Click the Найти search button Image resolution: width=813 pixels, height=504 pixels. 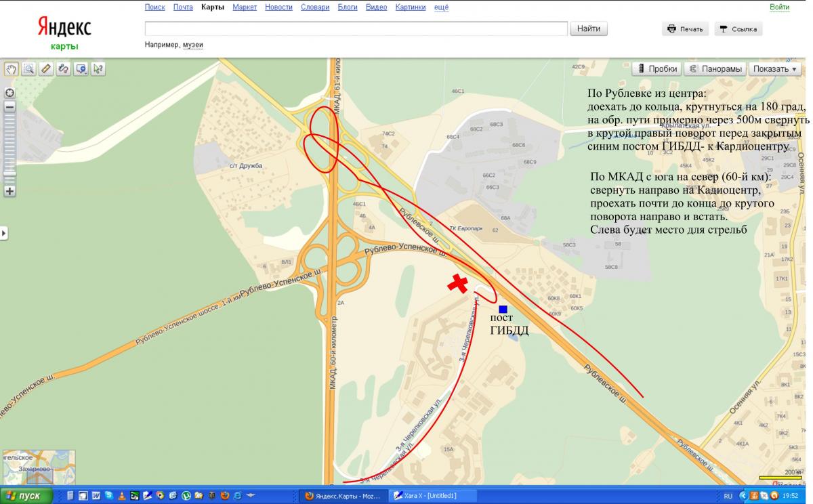tap(589, 28)
